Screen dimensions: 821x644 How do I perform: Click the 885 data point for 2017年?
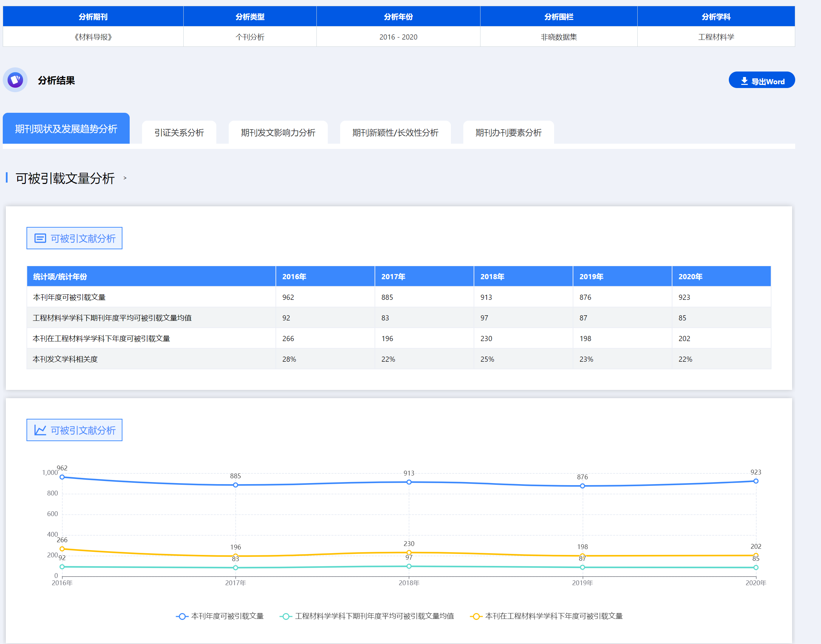click(236, 485)
